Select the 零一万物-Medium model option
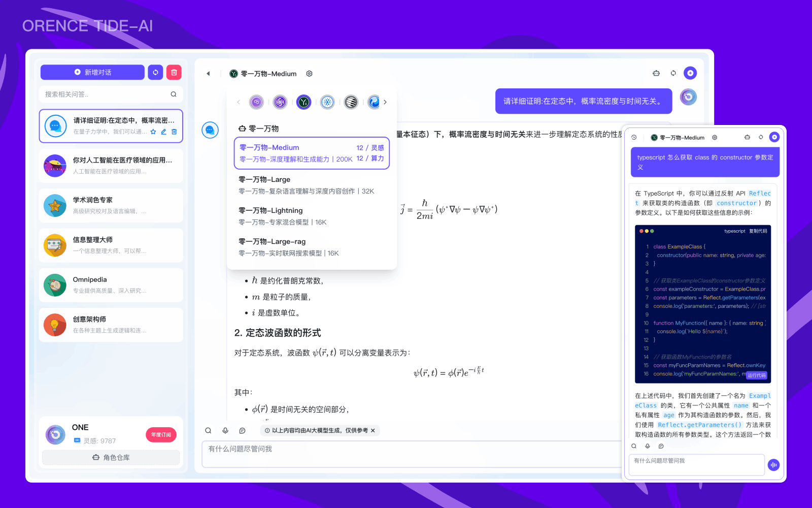The image size is (812, 508). coord(312,153)
